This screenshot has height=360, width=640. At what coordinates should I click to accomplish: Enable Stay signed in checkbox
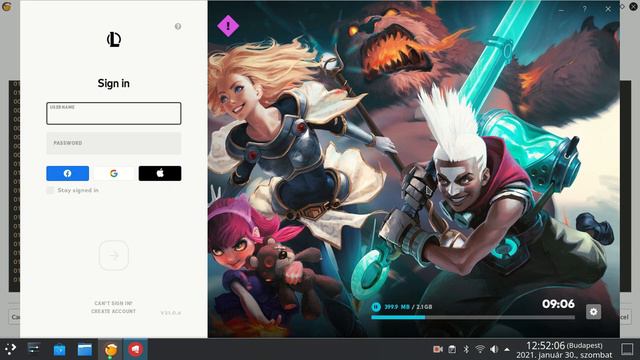[50, 190]
